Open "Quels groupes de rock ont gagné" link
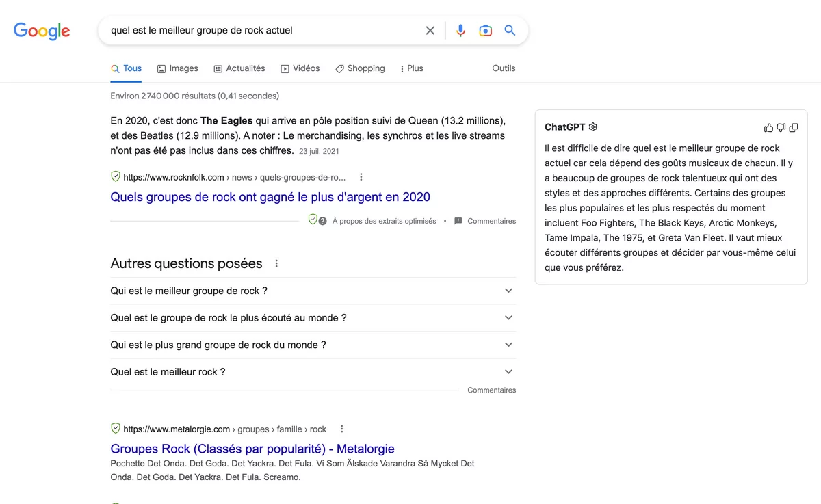Screen dimensions: 821x504 [270, 197]
